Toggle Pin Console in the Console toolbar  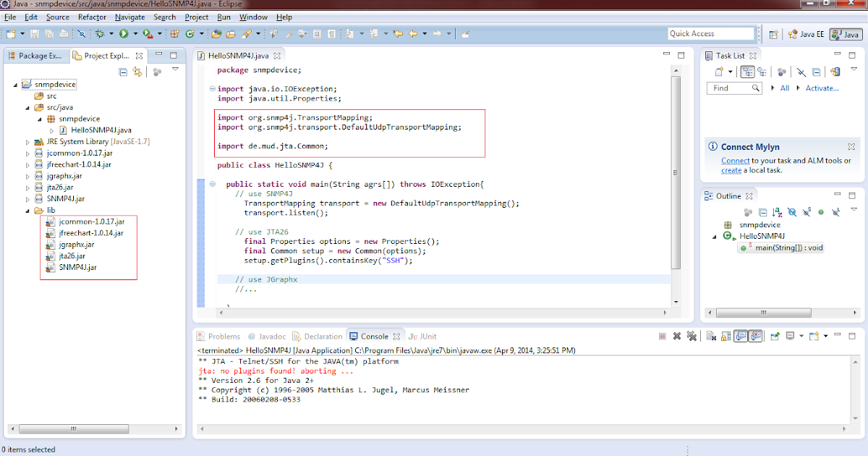tap(775, 337)
